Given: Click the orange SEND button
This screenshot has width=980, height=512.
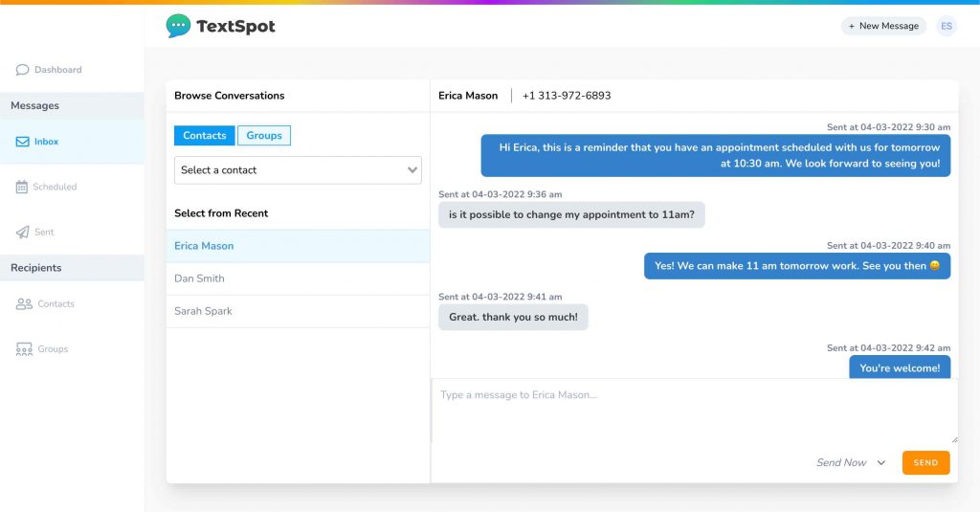Looking at the screenshot, I should coord(925,462).
